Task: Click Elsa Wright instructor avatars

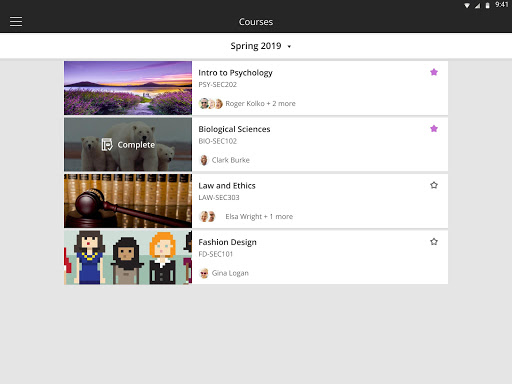Action: 207,217
